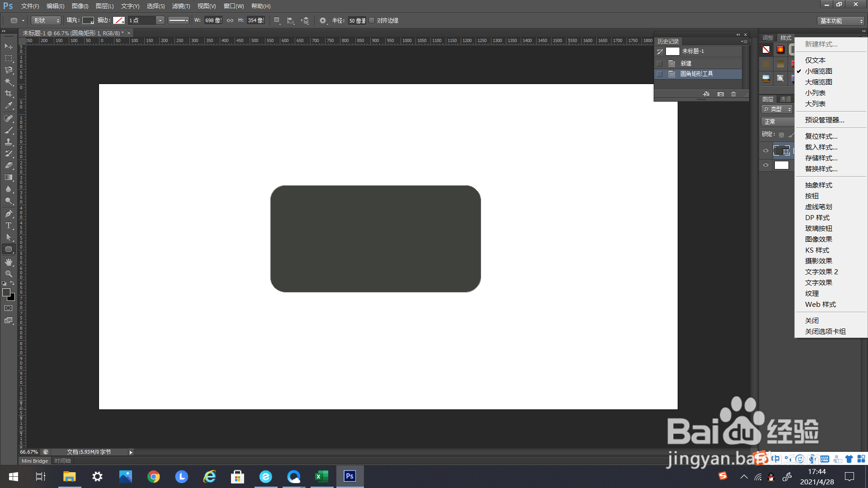Click the 填充 fill color swatch

[88, 20]
